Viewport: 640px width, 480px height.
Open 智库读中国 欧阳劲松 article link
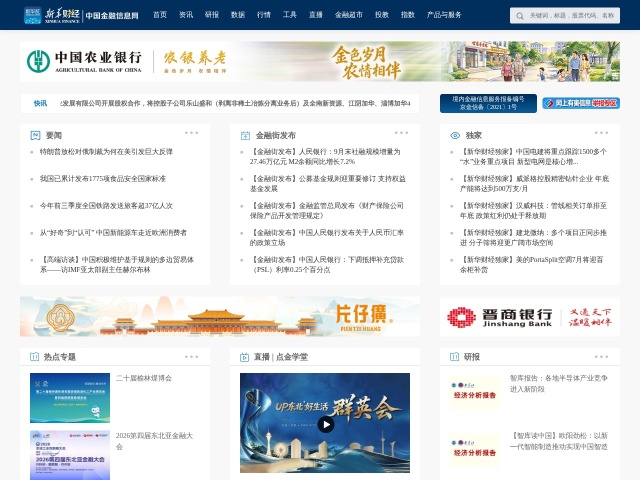[558, 441]
